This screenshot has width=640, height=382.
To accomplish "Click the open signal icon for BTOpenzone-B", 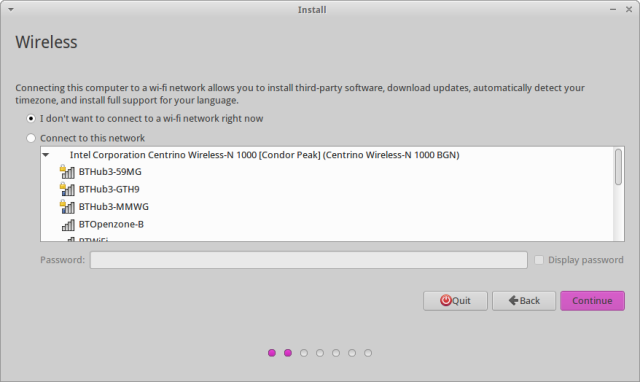I will point(68,224).
